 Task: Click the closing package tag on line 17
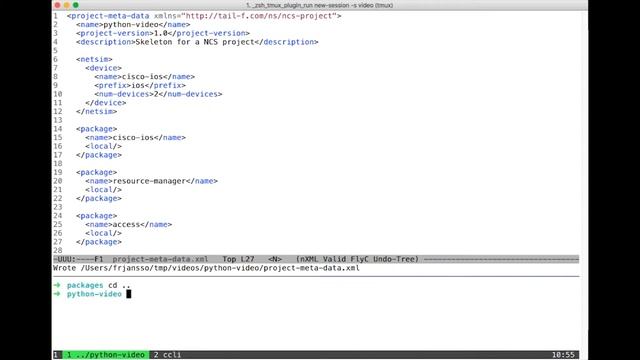pos(99,155)
